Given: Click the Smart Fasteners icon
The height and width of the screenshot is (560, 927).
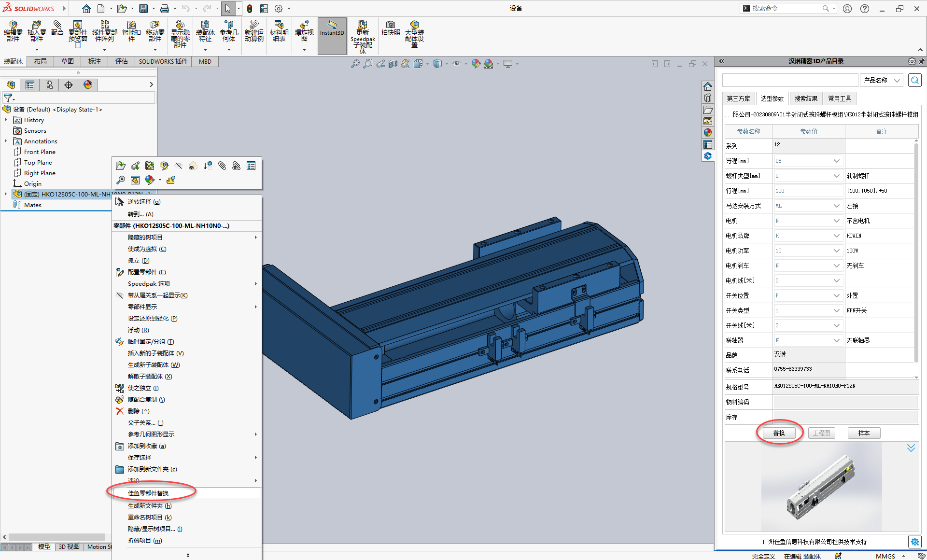Looking at the screenshot, I should coord(131,31).
